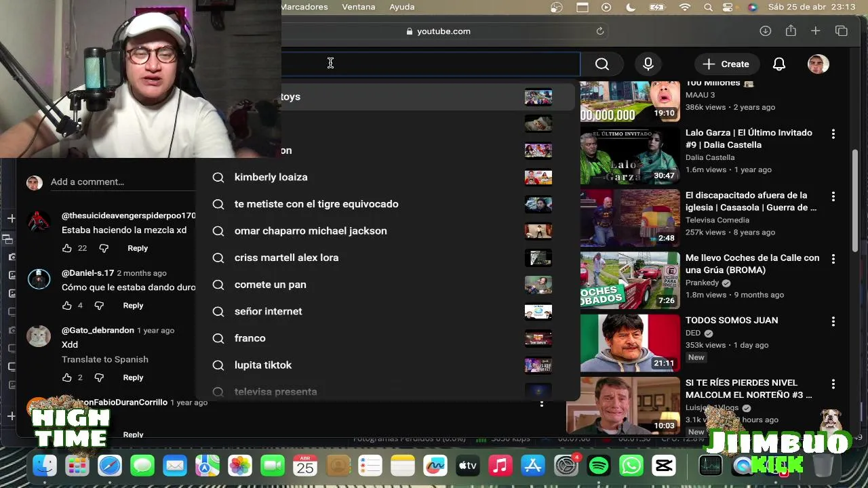Open more options for "Lalo Garza" video
The width and height of the screenshot is (868, 488).
pyautogui.click(x=833, y=134)
